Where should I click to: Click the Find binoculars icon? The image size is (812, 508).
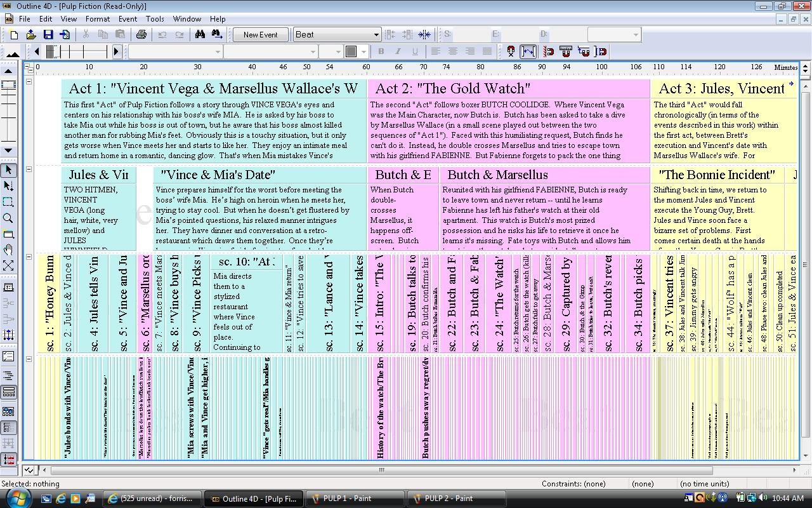click(200, 34)
